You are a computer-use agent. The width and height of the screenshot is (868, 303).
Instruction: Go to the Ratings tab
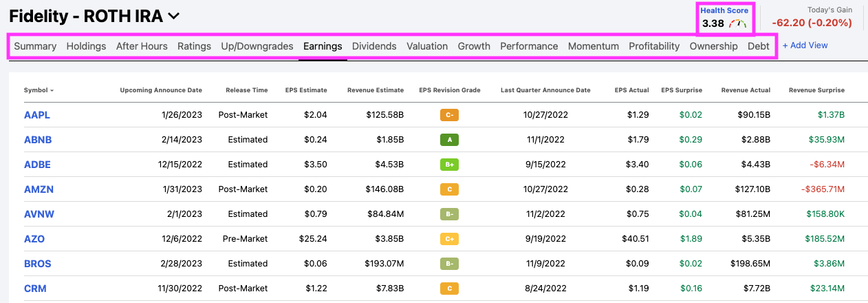194,46
